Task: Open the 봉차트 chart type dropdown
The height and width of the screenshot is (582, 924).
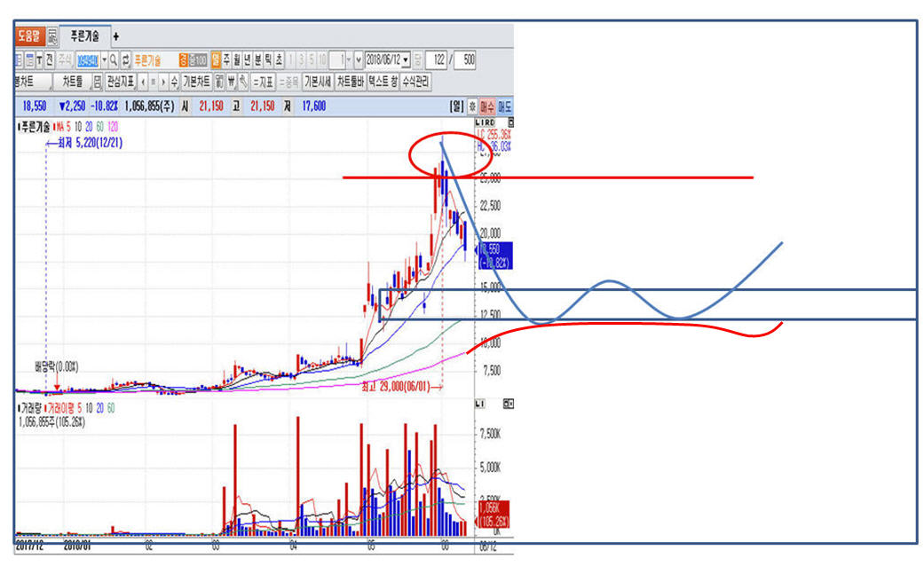Action: click(x=35, y=83)
